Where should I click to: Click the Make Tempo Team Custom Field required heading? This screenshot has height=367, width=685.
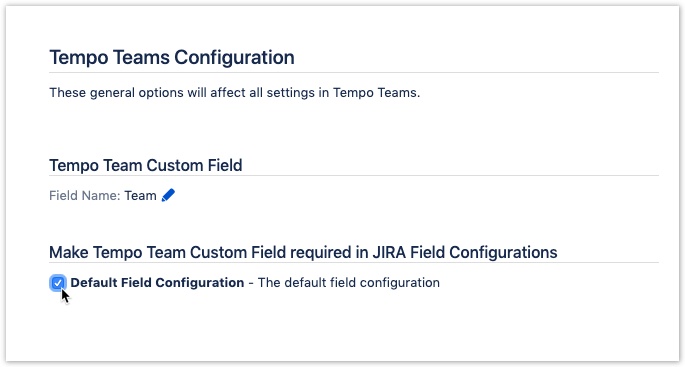(x=303, y=252)
